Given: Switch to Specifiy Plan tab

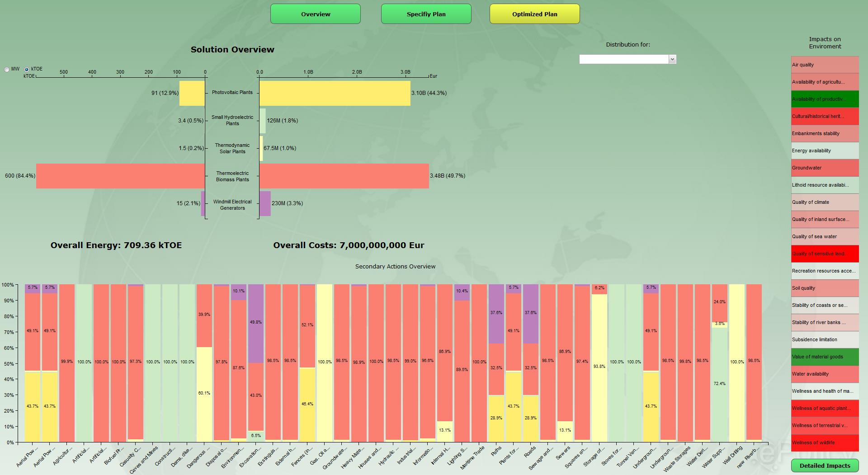Looking at the screenshot, I should coord(426,14).
